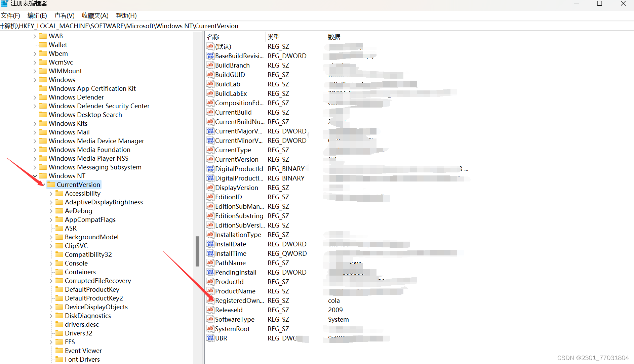Viewport: 634px width, 364px height.
Task: Select the SoftwareType value name
Action: (x=235, y=319)
